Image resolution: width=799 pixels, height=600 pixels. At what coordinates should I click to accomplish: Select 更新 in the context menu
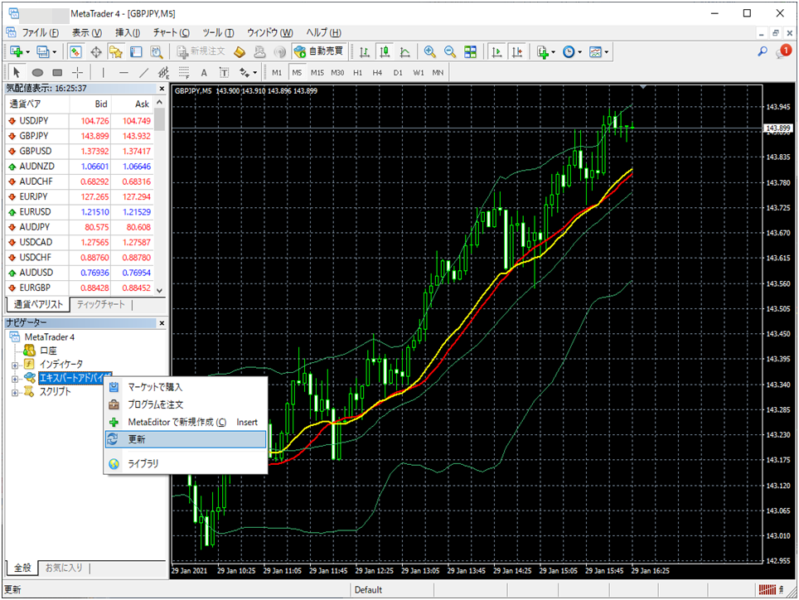[185, 439]
